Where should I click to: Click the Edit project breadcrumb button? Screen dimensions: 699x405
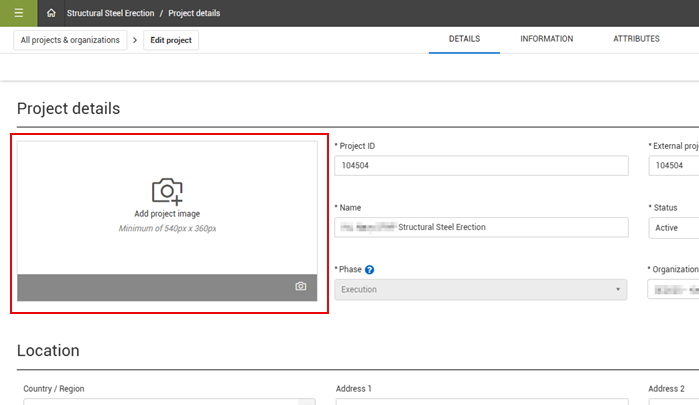pyautogui.click(x=172, y=40)
